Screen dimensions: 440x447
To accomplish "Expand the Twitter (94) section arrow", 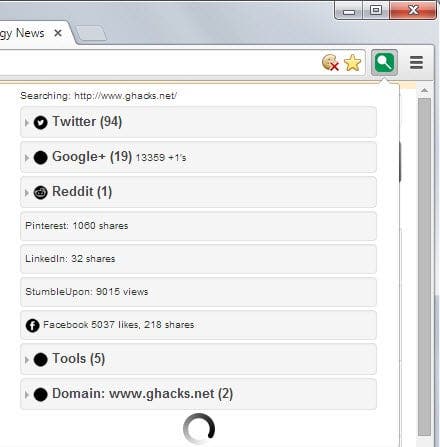I will (x=27, y=122).
